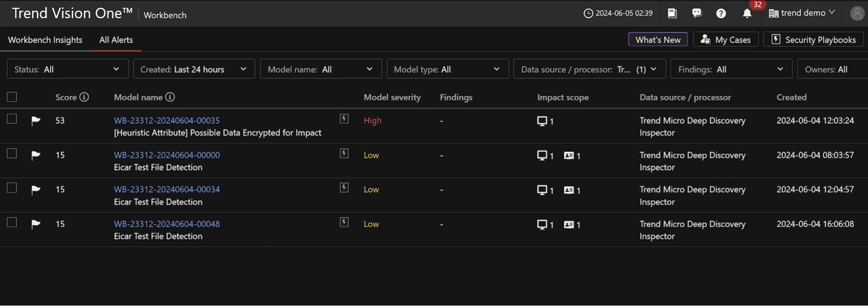Open the Model name filter dropdown
This screenshot has height=308, width=868.
[x=321, y=69]
